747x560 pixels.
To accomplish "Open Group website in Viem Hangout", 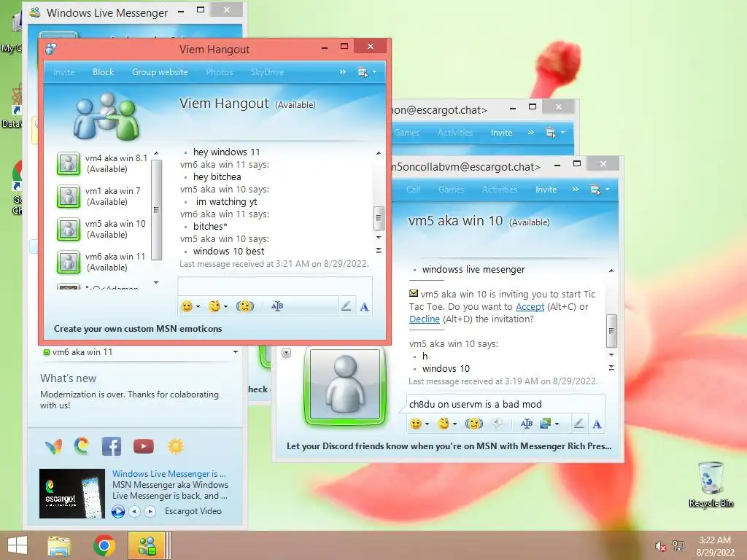I will pyautogui.click(x=160, y=72).
